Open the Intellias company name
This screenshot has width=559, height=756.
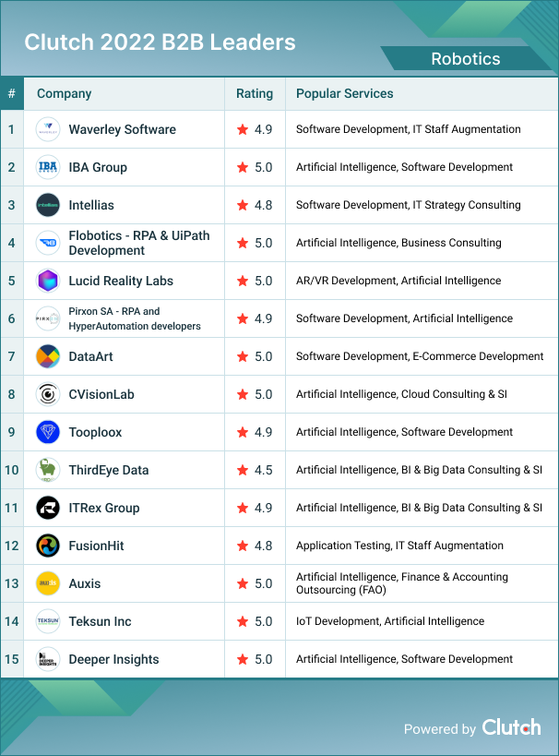coord(91,205)
